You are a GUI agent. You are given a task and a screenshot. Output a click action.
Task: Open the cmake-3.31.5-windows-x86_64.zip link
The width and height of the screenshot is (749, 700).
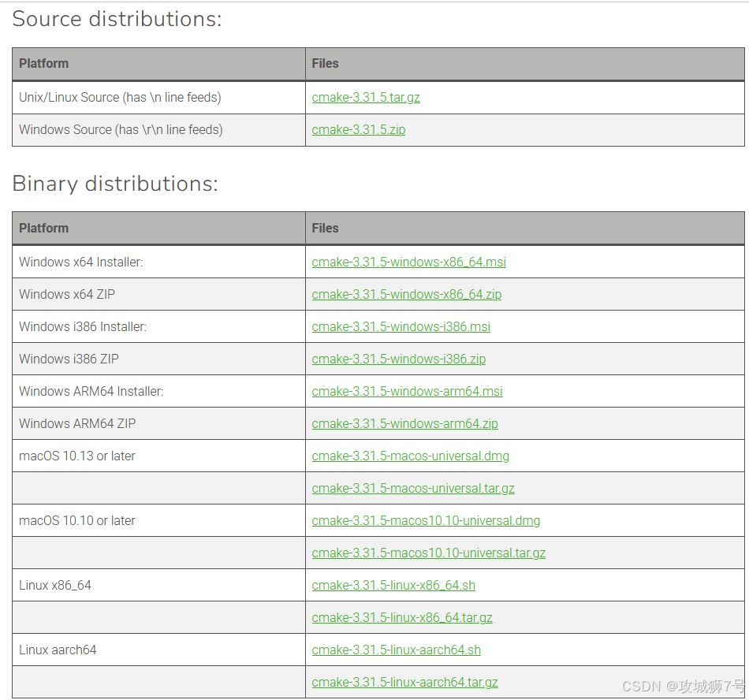[x=407, y=295]
